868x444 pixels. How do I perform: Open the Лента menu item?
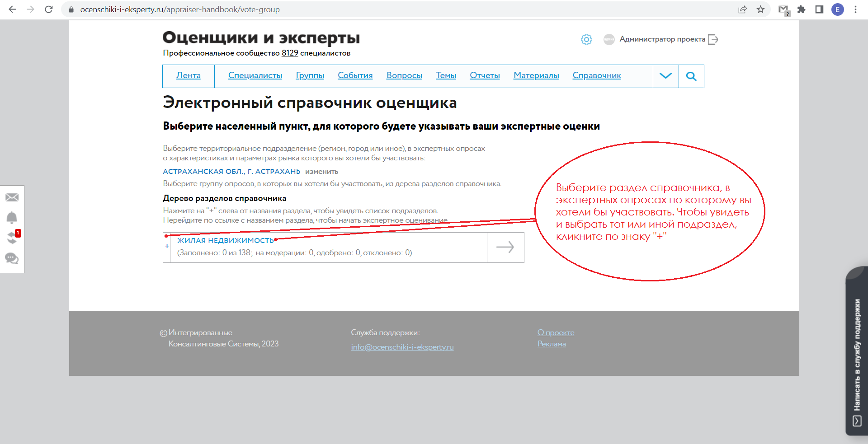(188, 75)
